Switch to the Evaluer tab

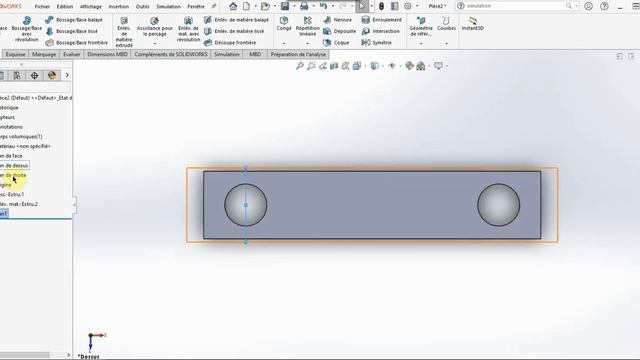point(71,54)
